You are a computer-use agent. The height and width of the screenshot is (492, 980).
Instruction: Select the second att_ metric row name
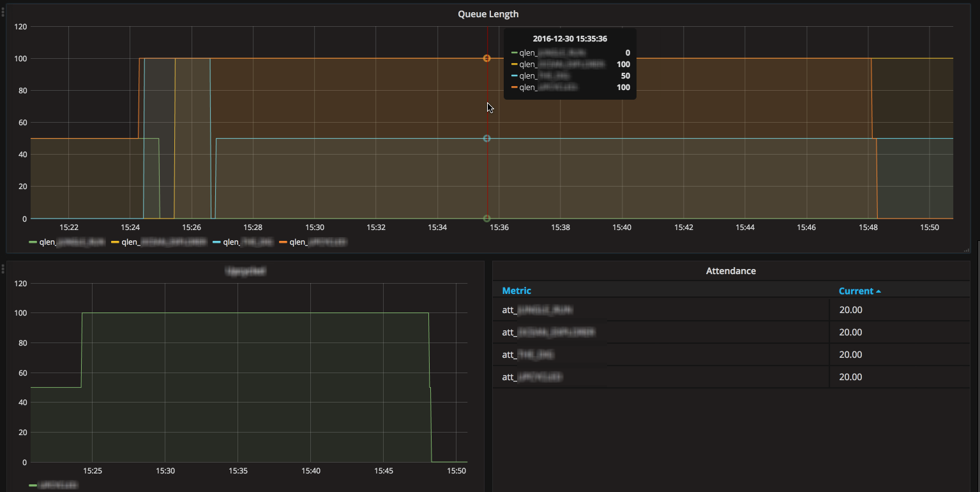coord(548,332)
